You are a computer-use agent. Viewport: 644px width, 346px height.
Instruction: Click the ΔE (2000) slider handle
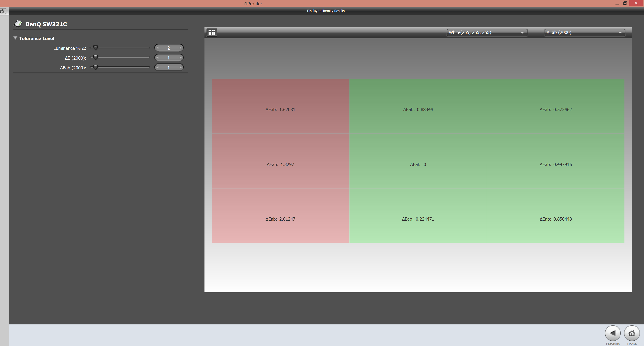[x=96, y=57]
